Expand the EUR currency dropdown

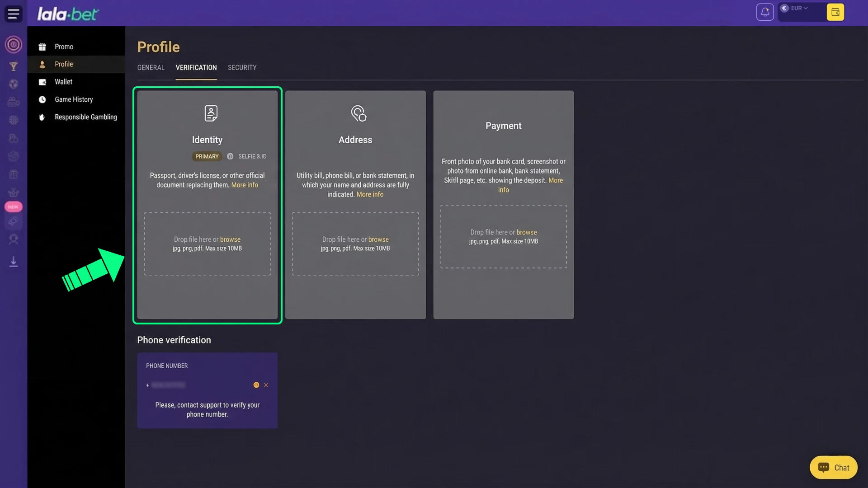pos(799,8)
